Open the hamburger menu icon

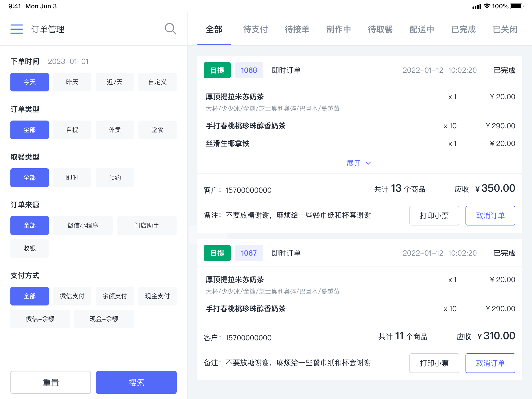pos(17,29)
